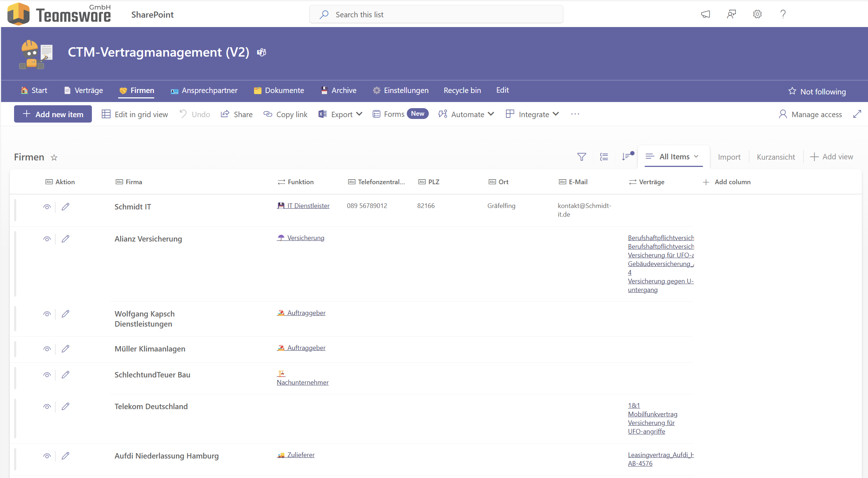Switch to the Kurzansicht view
This screenshot has height=478, width=868.
(x=775, y=157)
